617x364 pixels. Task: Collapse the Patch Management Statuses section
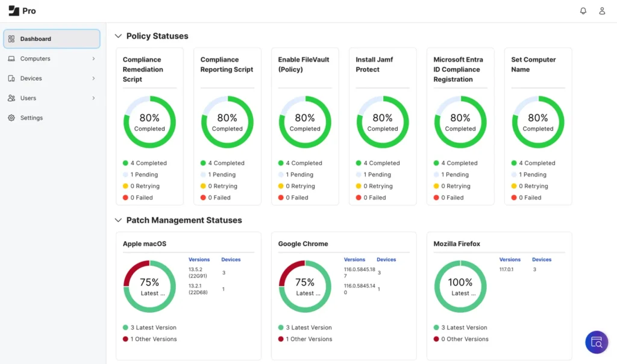(x=118, y=221)
